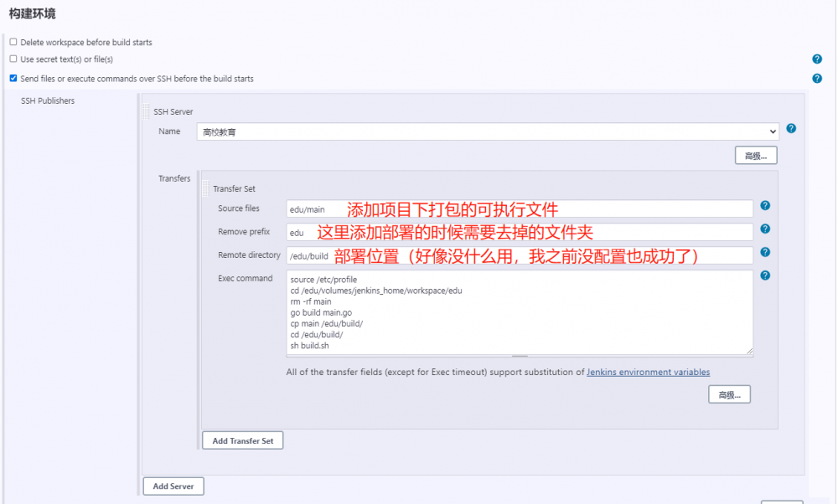Select the SSH Publishers section label
The image size is (838, 504).
tap(46, 100)
